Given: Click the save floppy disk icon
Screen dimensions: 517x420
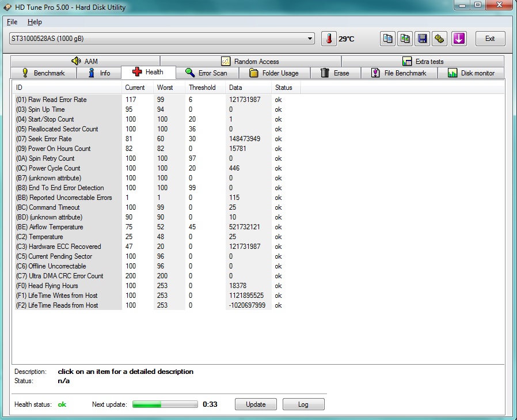Looking at the screenshot, I should (x=422, y=39).
